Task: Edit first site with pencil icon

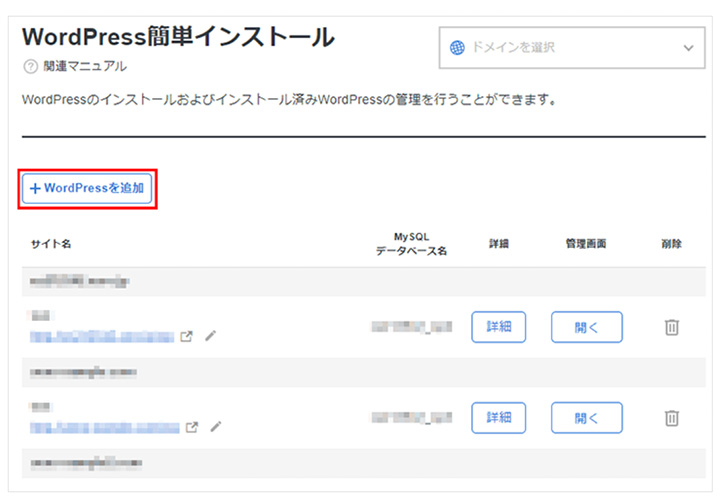Action: (x=210, y=336)
